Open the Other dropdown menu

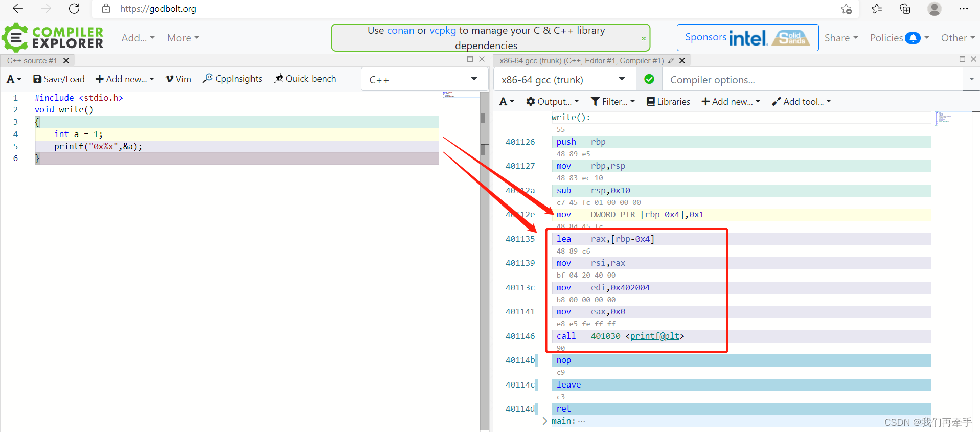tap(958, 38)
